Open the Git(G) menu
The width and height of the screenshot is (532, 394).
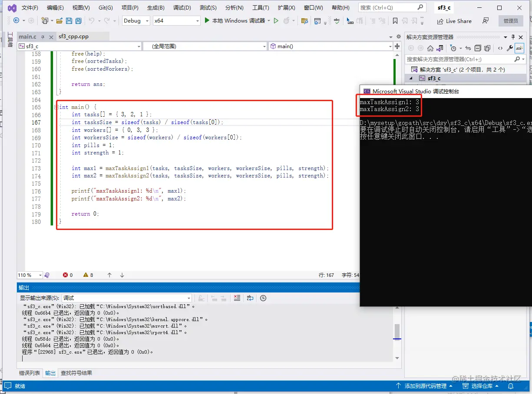tap(106, 8)
